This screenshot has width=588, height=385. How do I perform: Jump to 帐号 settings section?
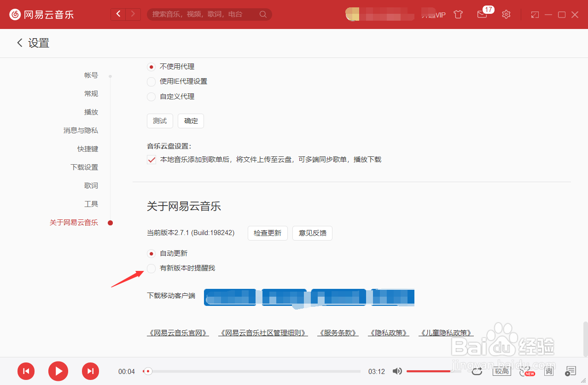[91, 75]
